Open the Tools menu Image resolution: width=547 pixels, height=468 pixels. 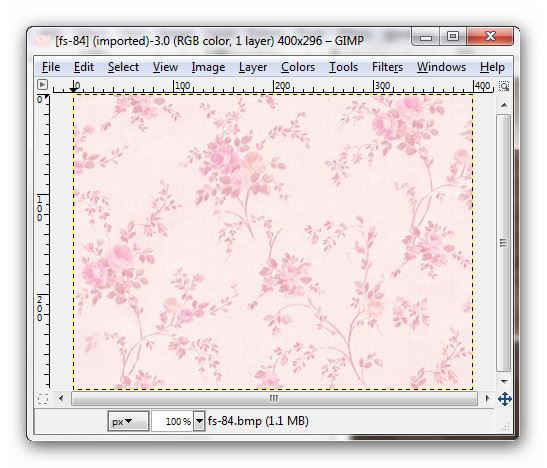click(343, 67)
